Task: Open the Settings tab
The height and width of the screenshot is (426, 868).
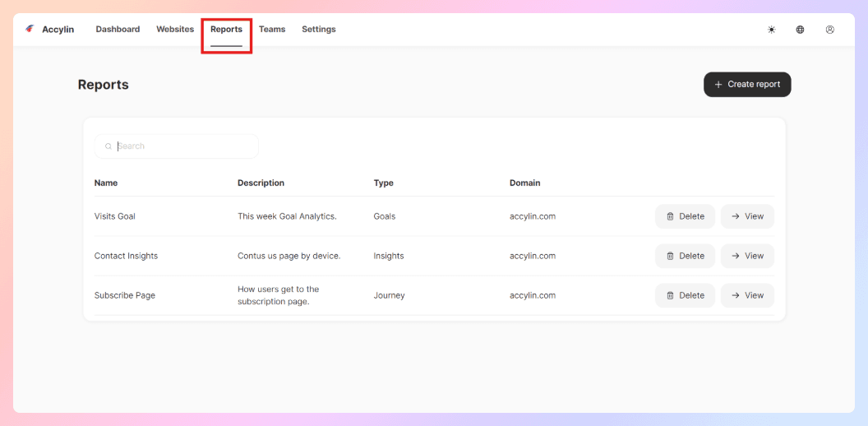Action: tap(318, 30)
